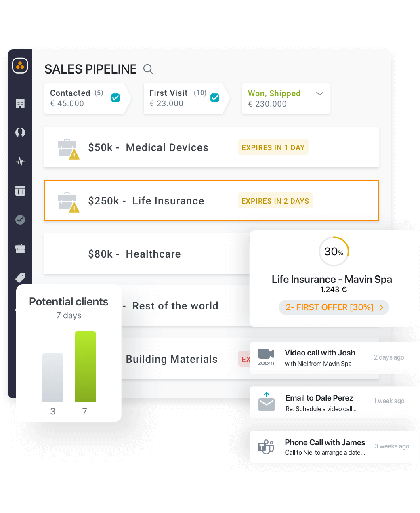420x513 pixels.
Task: Click the search magnifier next to Sales Pipeline
Action: pos(148,69)
